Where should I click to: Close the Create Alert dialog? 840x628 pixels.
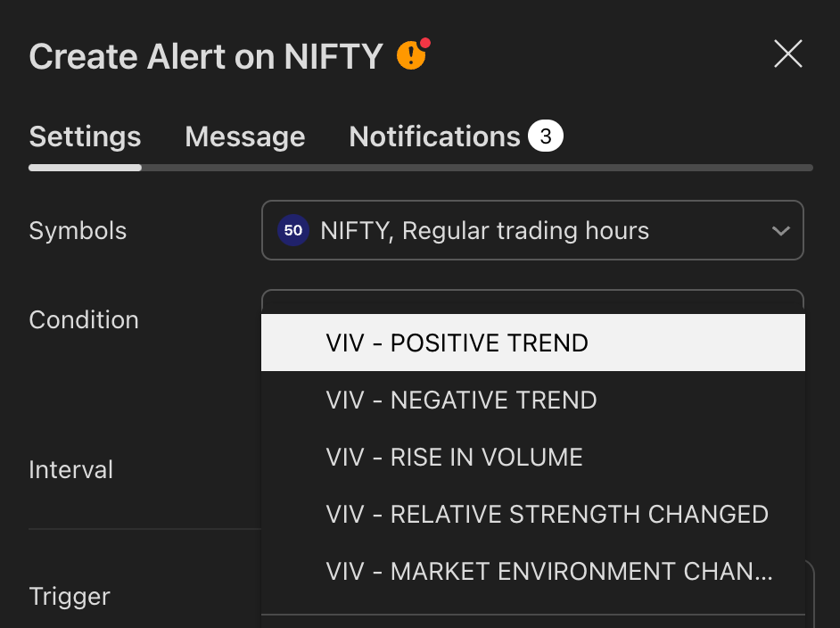[788, 54]
